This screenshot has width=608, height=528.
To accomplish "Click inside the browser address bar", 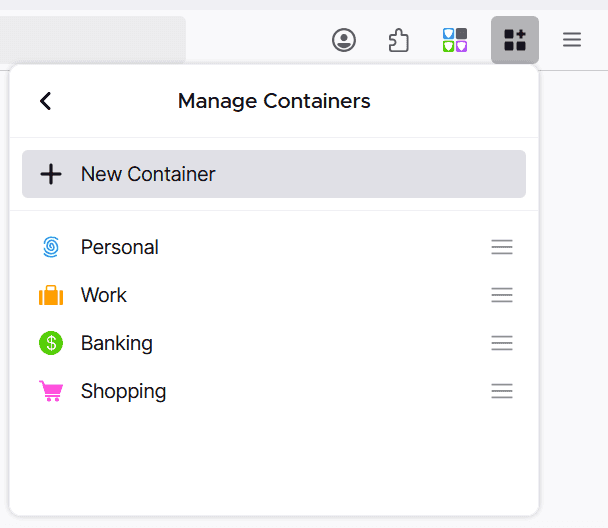I will [90, 40].
